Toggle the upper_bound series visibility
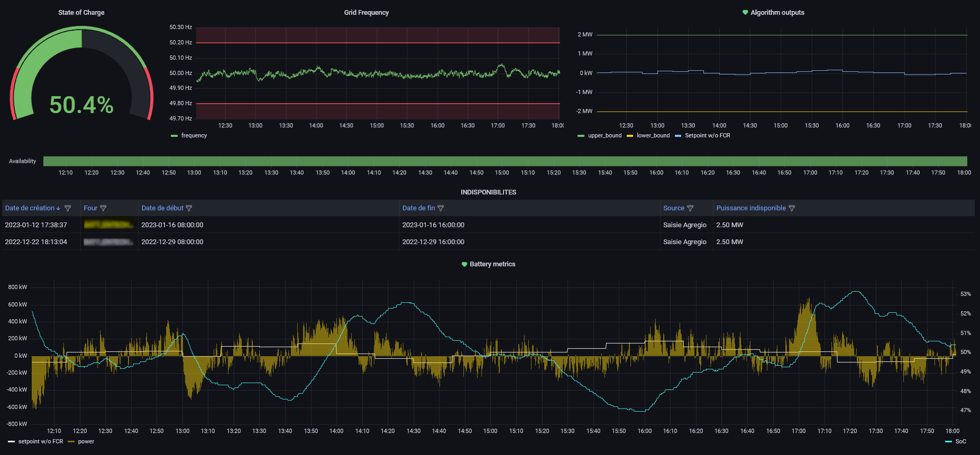 pos(605,136)
